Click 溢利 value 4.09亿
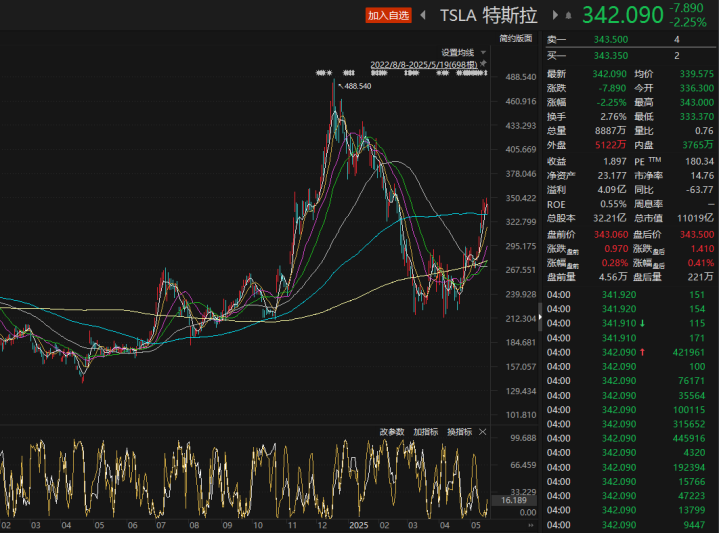Viewport: 719px width, 533px height. 612,190
